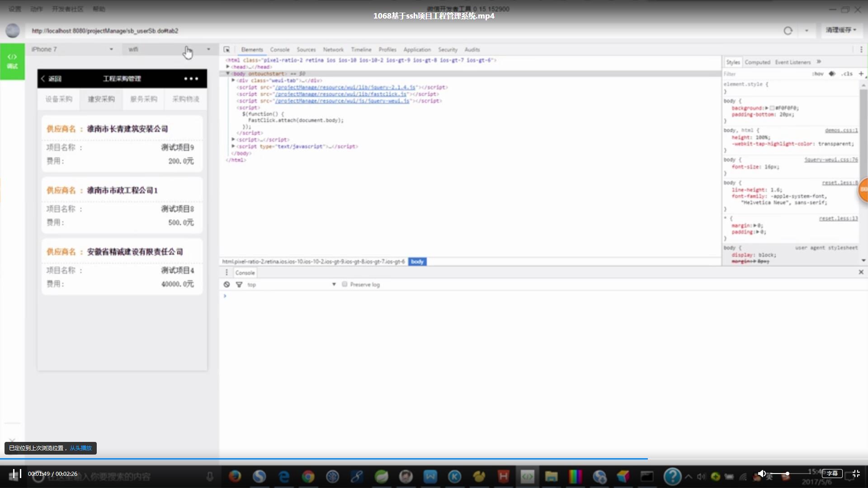Viewport: 868px width, 488px height.
Task: Clear the console with ban icon
Action: 226,284
